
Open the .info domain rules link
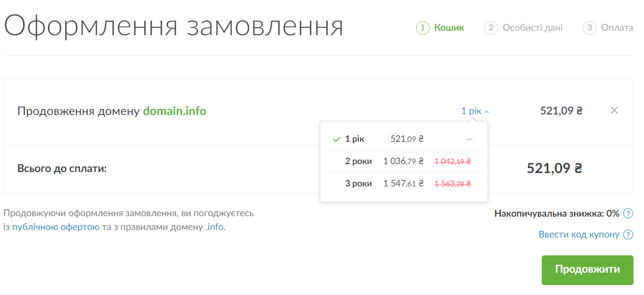tap(214, 228)
